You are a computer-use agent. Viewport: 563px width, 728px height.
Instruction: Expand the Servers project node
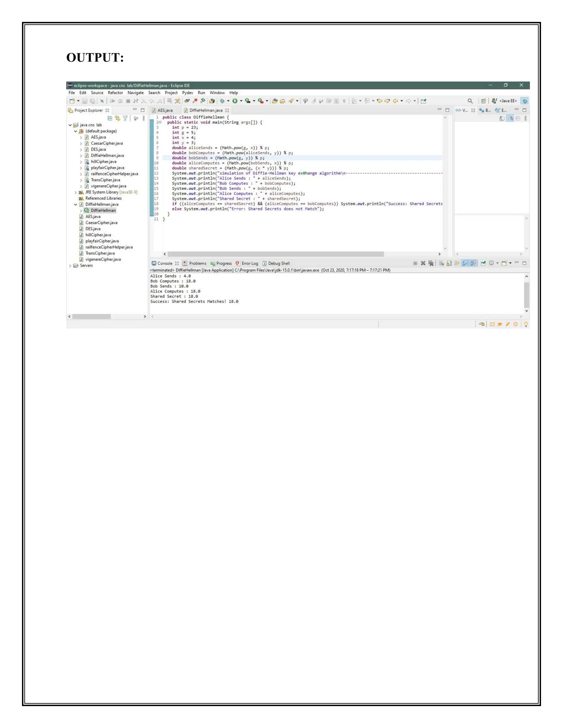(x=70, y=266)
